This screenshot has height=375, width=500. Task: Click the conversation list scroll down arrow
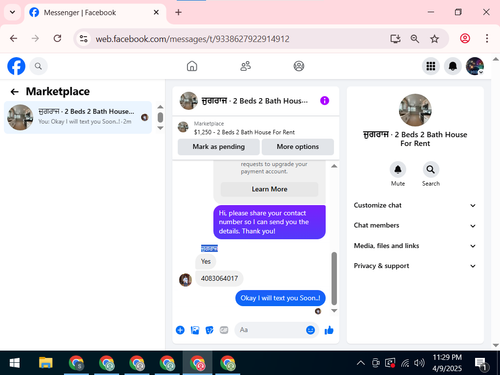[x=160, y=128]
